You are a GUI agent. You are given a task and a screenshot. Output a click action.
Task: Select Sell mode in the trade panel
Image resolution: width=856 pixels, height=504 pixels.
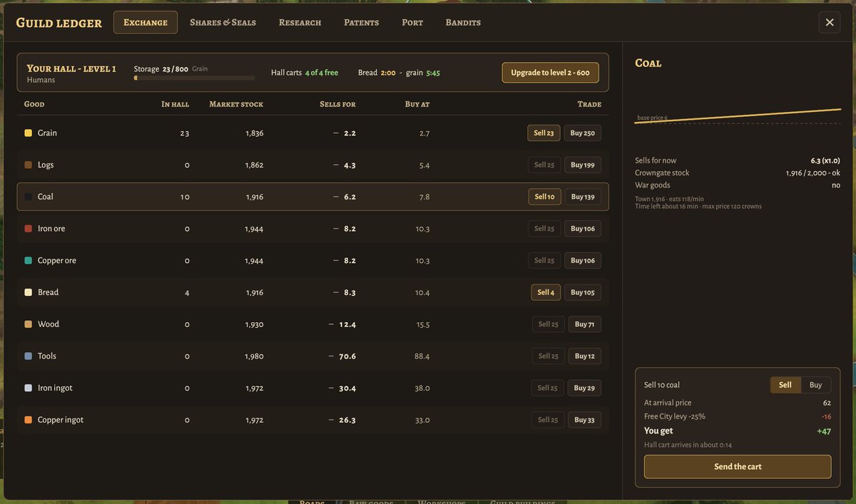click(x=785, y=385)
